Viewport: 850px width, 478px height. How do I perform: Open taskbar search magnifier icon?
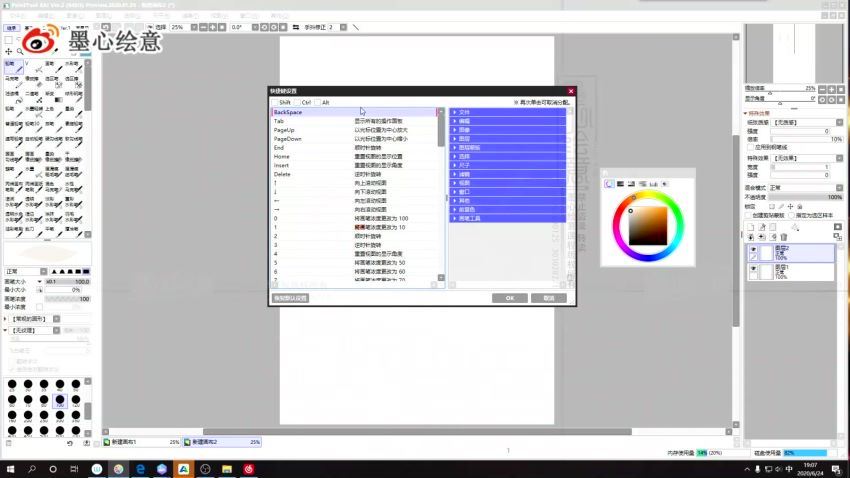click(x=33, y=468)
